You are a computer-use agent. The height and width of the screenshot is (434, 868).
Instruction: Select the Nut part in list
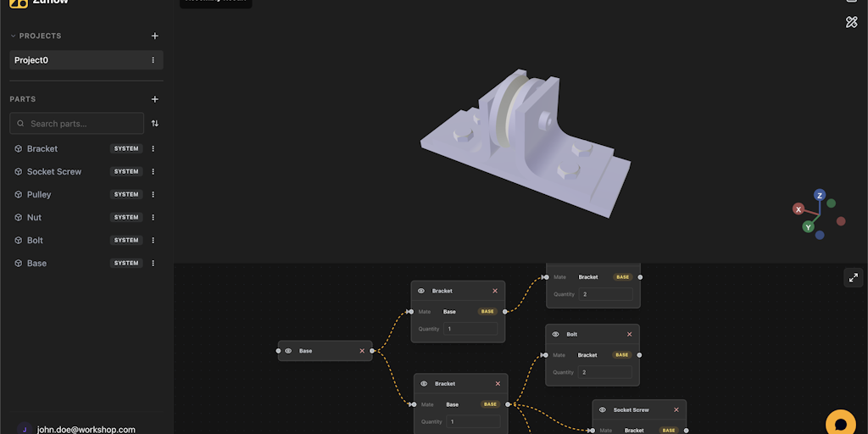(x=34, y=218)
